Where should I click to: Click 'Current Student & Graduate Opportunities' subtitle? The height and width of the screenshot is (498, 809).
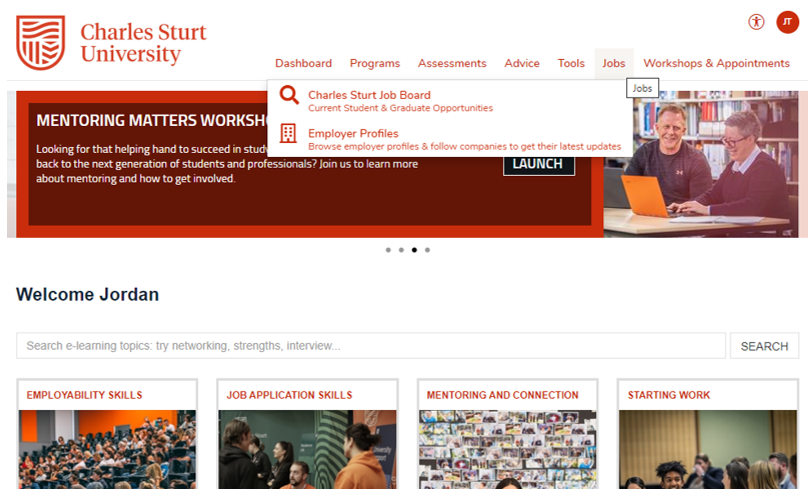coord(400,108)
